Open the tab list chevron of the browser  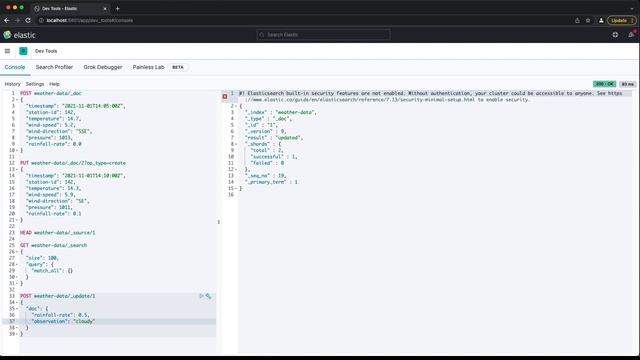click(632, 8)
